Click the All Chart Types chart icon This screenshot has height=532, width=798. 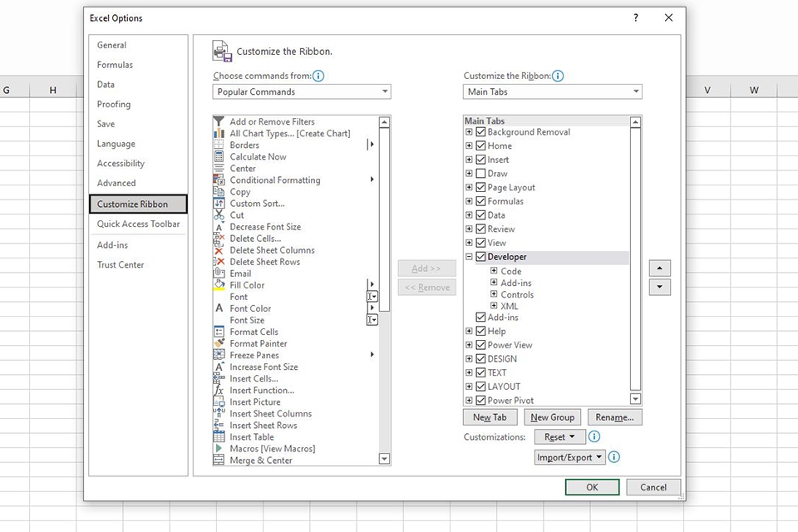click(219, 133)
